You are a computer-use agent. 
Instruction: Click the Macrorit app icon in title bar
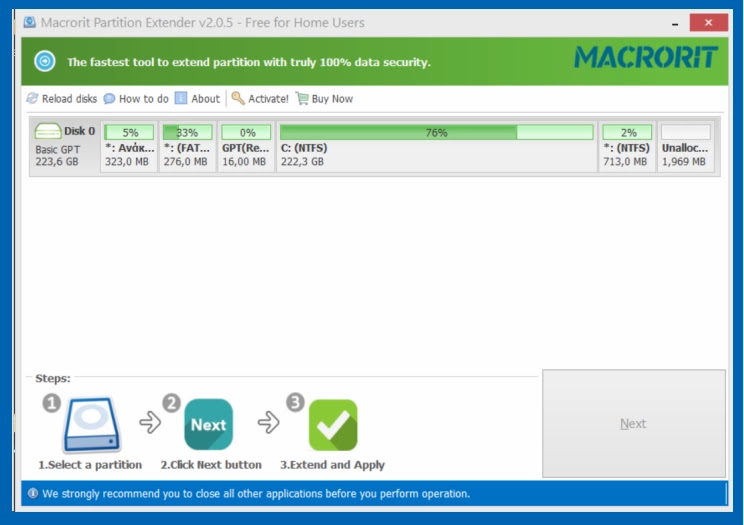click(29, 22)
